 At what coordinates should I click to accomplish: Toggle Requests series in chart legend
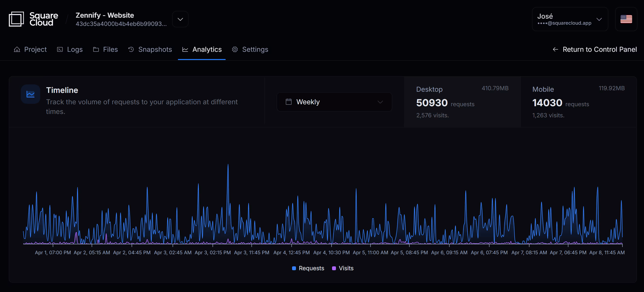308,268
